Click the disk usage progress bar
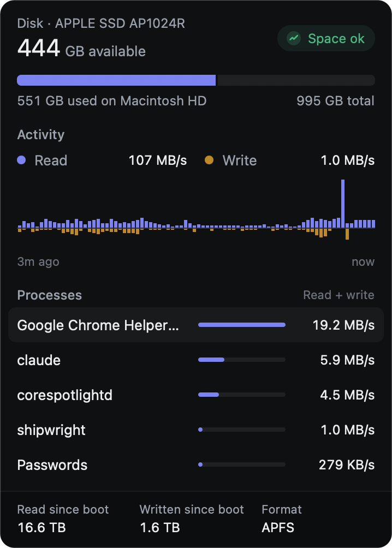Viewport: 392px width, 548px height. 196,80
